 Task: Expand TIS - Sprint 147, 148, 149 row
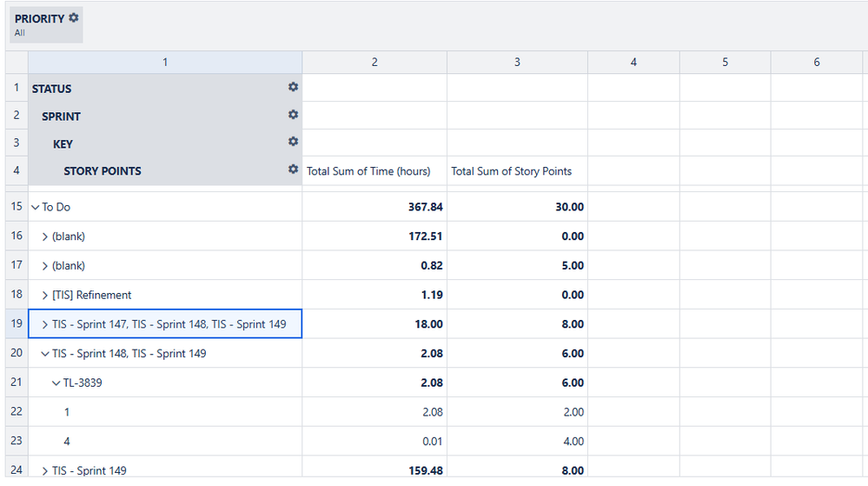pos(45,325)
